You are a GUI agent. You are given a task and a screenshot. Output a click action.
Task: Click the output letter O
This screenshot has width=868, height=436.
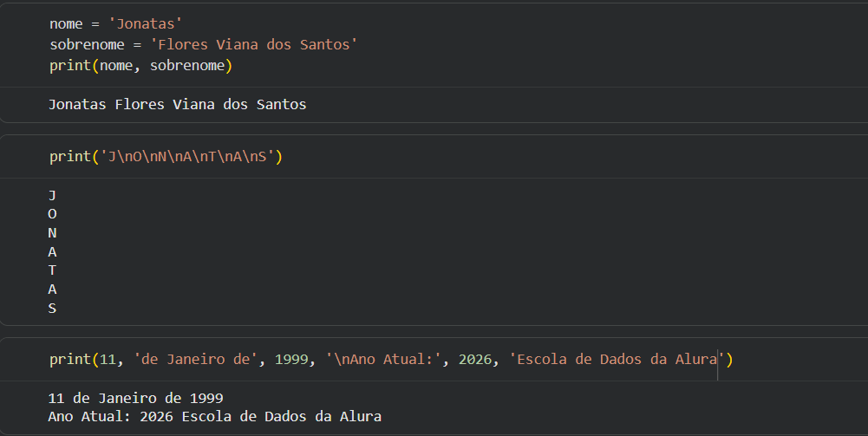[52, 214]
